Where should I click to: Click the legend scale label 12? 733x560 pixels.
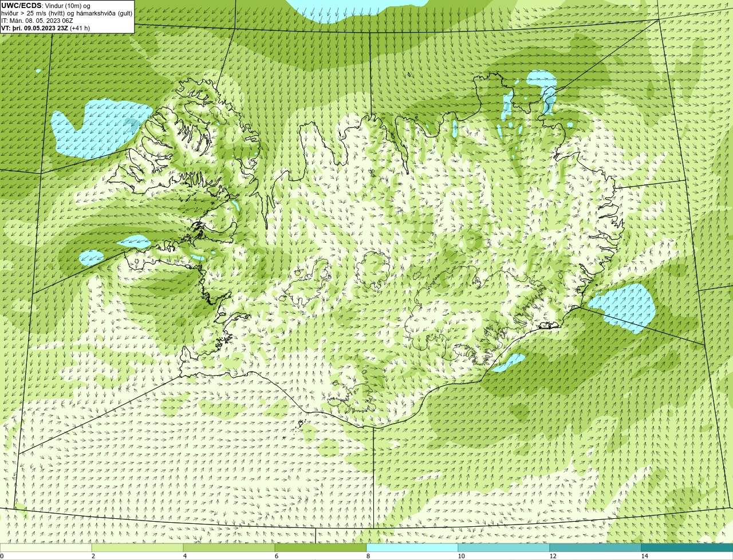click(553, 556)
